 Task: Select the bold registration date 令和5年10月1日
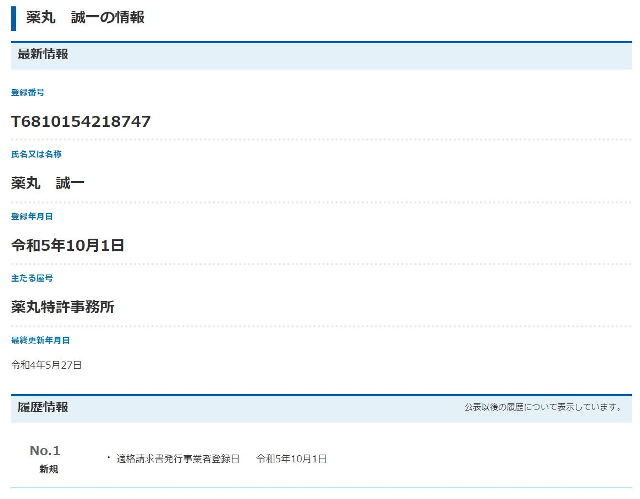click(x=67, y=245)
